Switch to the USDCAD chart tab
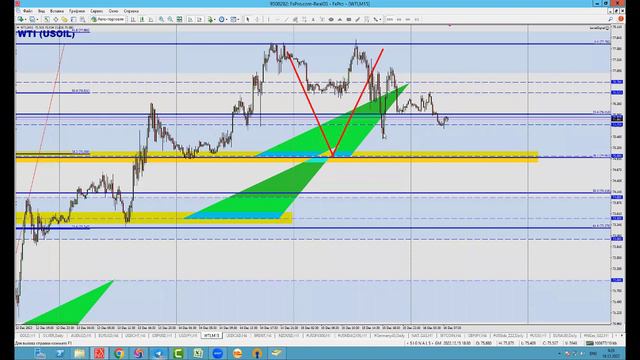 click(x=237, y=336)
